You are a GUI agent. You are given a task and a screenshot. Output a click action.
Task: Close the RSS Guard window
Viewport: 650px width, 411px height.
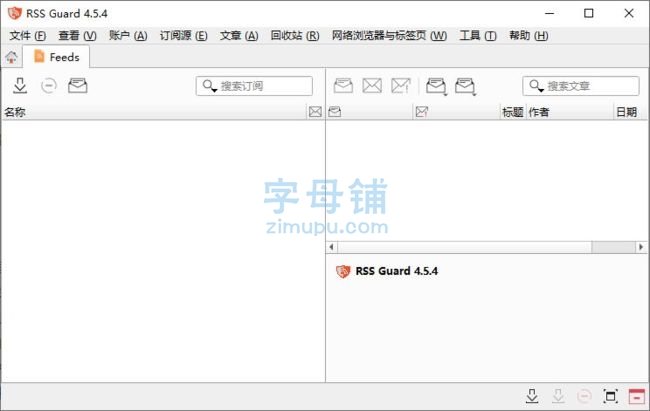point(629,13)
